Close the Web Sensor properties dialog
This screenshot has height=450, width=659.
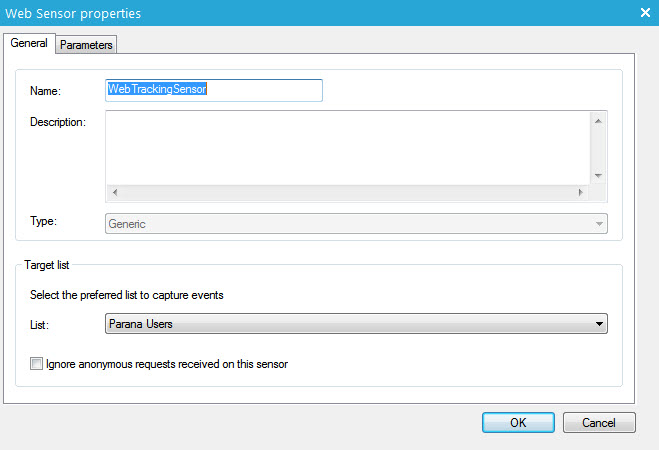[645, 13]
